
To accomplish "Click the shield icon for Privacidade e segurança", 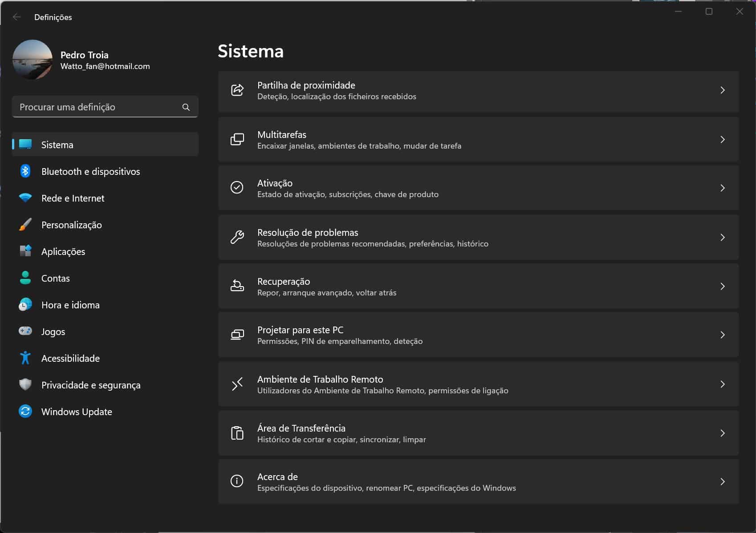I will tap(25, 385).
